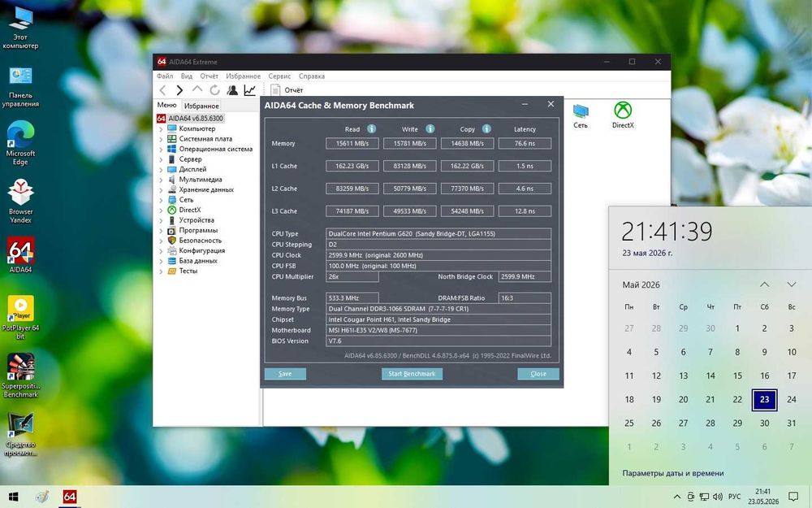Open the DirectX icon in main pane
This screenshot has width=812, height=508.
(x=623, y=115)
